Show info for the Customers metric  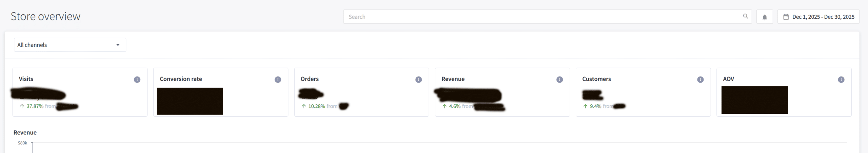(x=700, y=80)
